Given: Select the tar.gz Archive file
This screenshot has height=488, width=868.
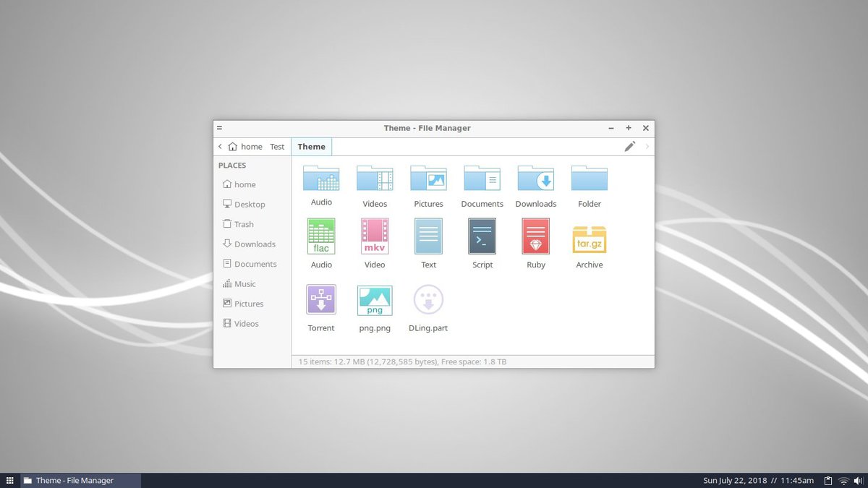Looking at the screenshot, I should click(x=589, y=239).
